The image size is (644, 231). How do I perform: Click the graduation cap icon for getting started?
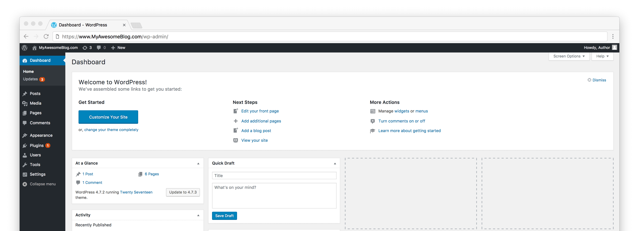(x=373, y=131)
